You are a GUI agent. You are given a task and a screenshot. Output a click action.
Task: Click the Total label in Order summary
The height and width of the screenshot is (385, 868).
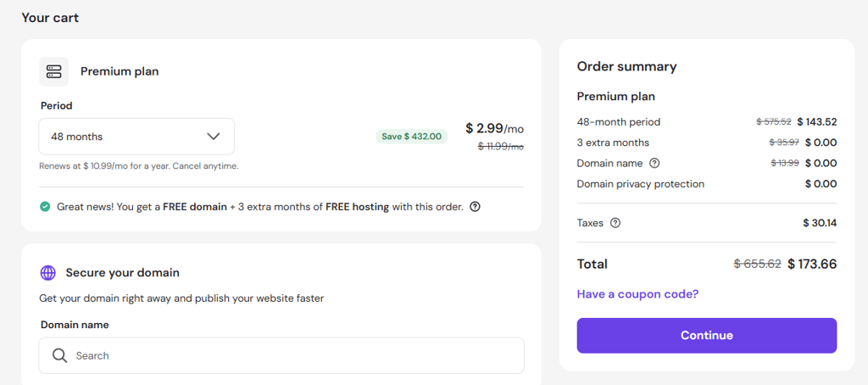tap(592, 264)
